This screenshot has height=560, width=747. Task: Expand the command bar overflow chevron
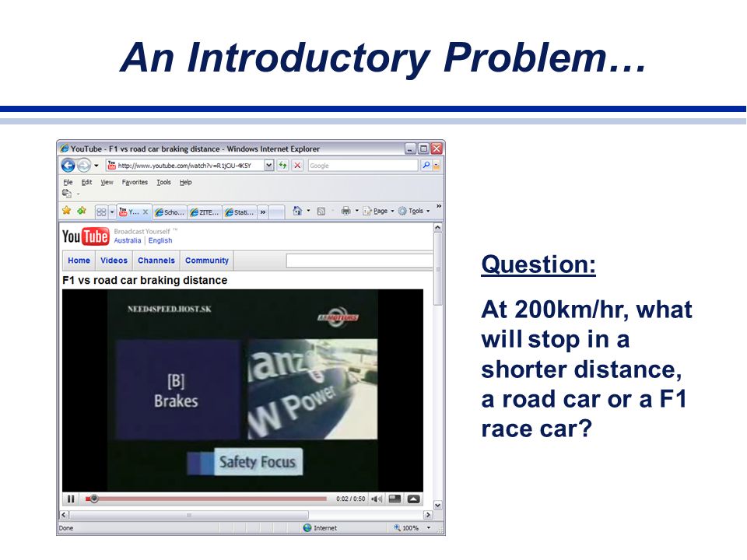coord(439,206)
